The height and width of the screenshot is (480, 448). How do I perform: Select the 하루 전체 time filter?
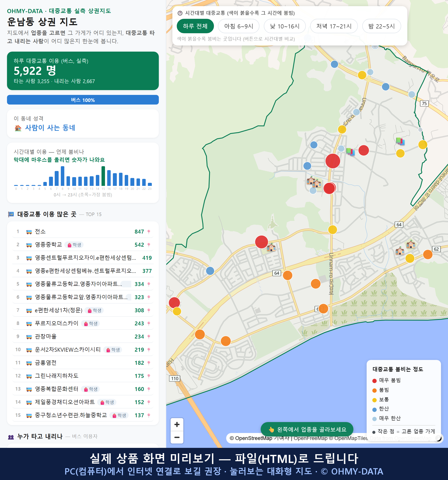click(195, 26)
